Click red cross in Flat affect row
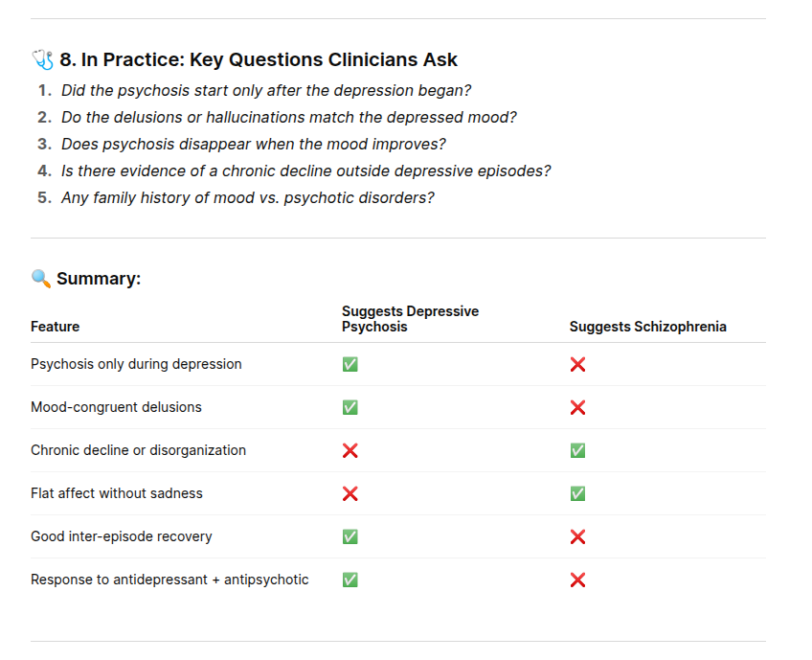 [x=350, y=493]
